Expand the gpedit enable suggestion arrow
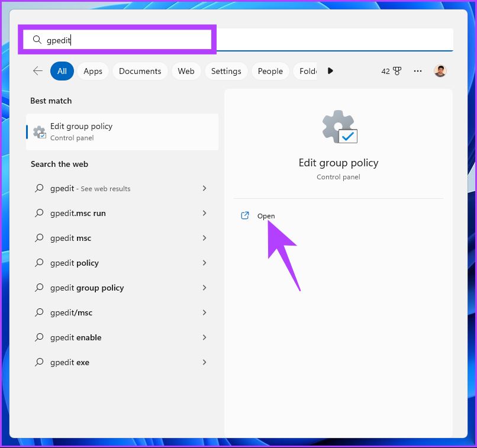This screenshot has width=477, height=448. [204, 337]
